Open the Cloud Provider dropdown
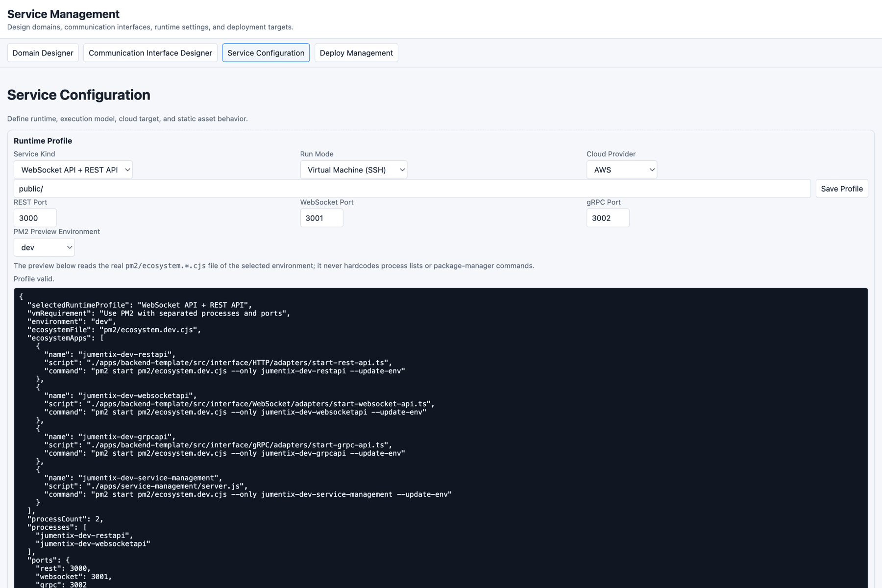 622,170
